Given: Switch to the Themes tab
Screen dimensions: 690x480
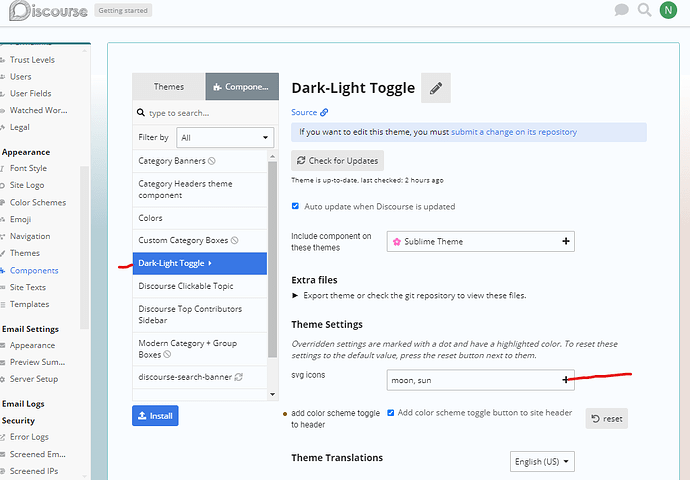Looking at the screenshot, I should [169, 87].
